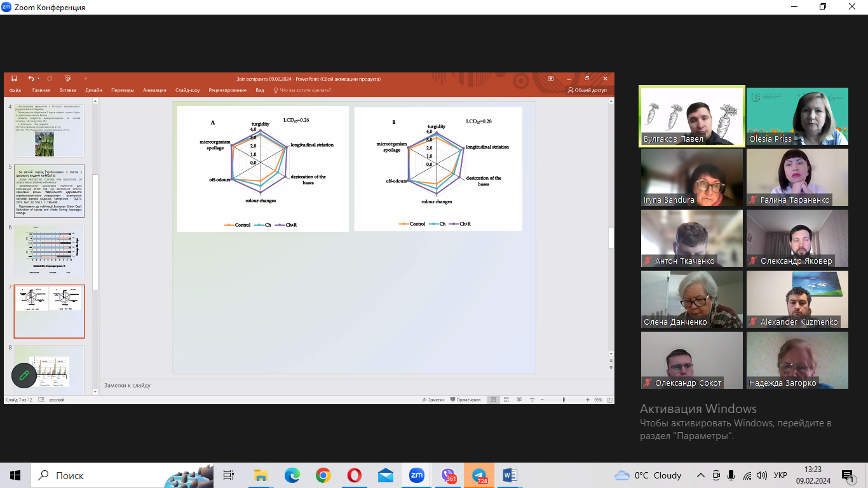Click the fit slide to window icon
The image size is (868, 488).
(x=609, y=400)
